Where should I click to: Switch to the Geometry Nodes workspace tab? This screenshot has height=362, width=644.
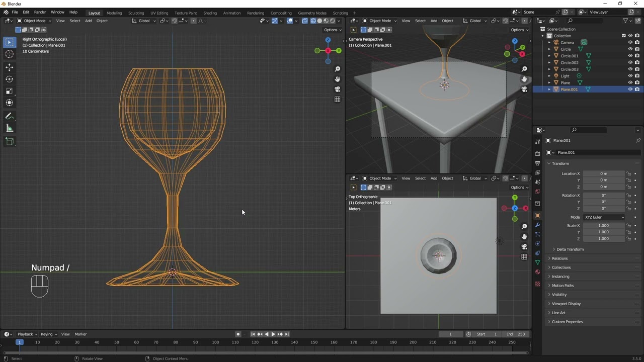[312, 13]
